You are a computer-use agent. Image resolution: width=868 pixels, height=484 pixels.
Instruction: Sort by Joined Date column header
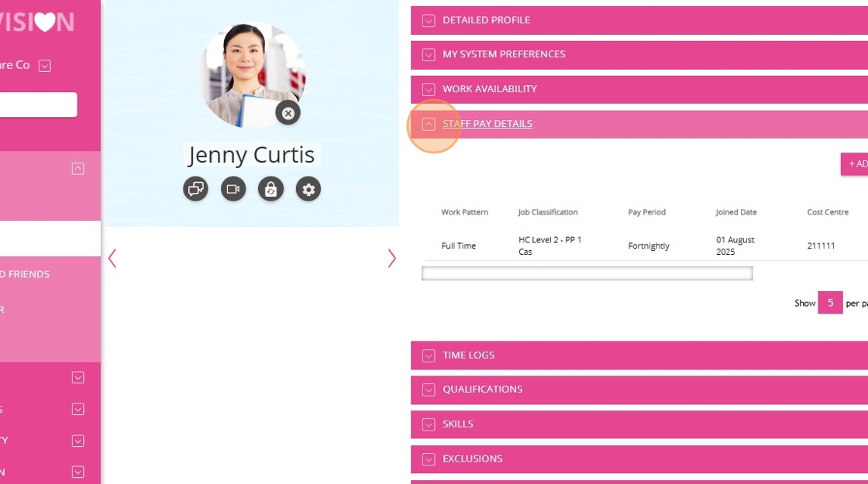click(735, 212)
